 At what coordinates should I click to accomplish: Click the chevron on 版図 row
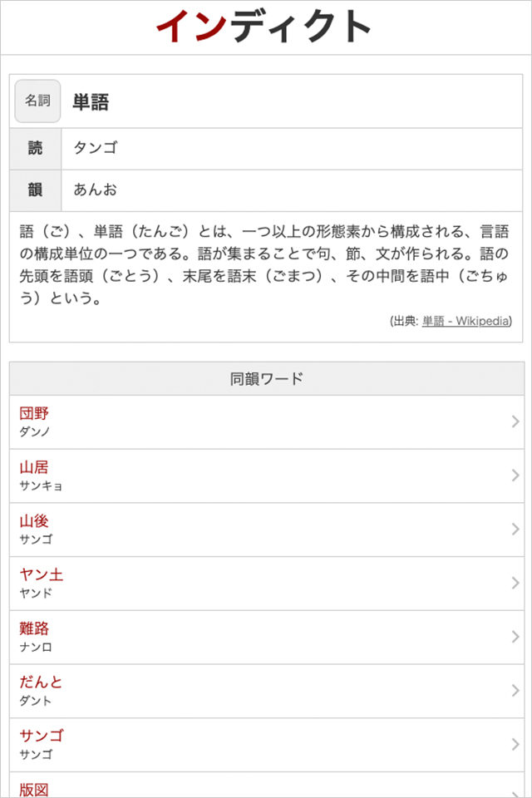tap(515, 790)
